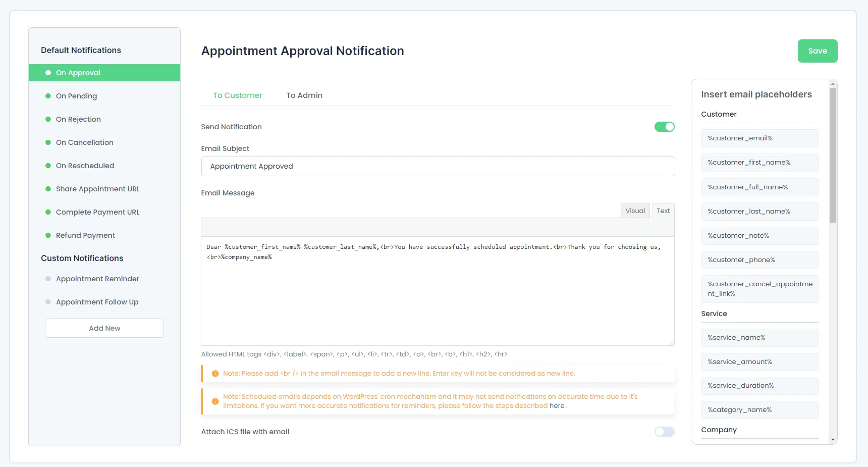Click the placeholders scrollbar down arrow
This screenshot has width=868, height=467.
point(833,440)
